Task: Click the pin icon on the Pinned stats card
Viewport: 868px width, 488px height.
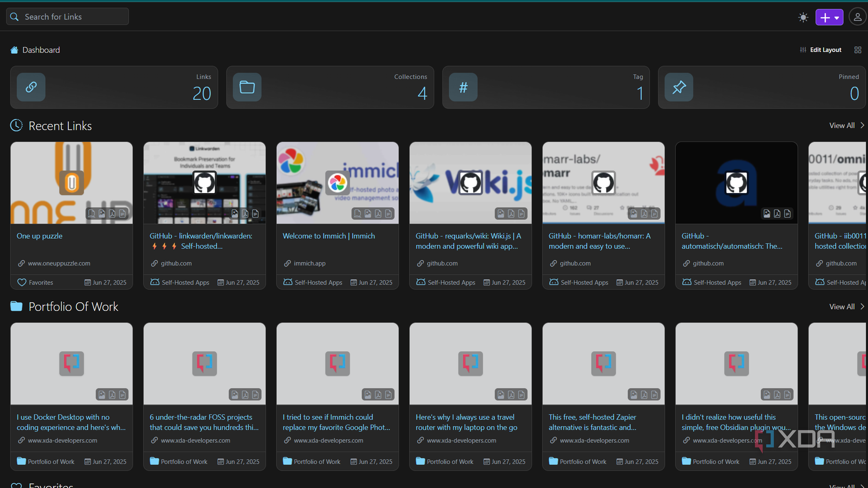Action: coord(679,87)
